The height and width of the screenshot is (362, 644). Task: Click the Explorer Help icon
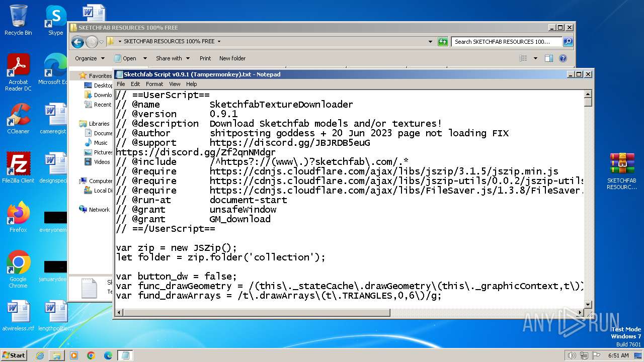[x=563, y=58]
